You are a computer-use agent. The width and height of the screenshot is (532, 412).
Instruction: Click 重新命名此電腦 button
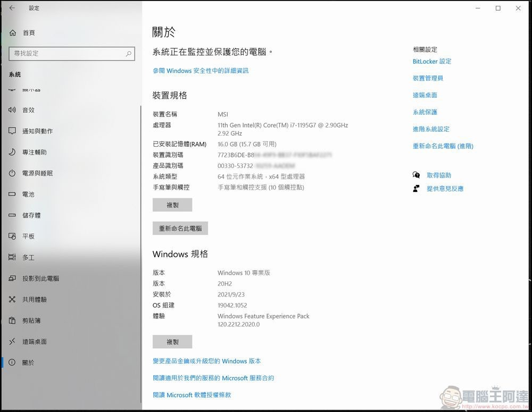[180, 229]
